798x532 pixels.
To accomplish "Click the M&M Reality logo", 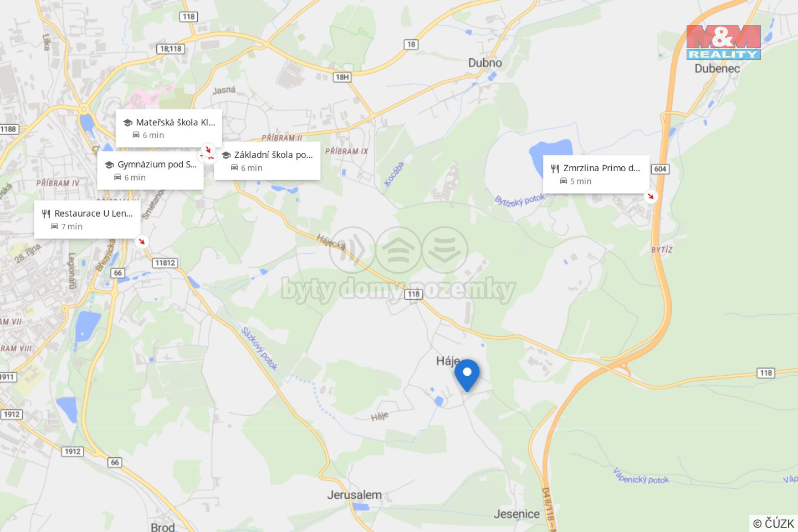I will [724, 42].
